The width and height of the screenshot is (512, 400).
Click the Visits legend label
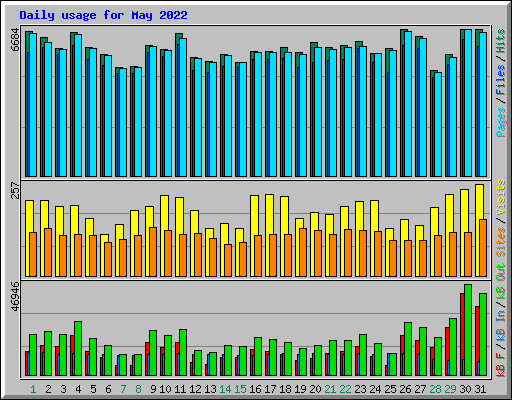click(x=501, y=197)
